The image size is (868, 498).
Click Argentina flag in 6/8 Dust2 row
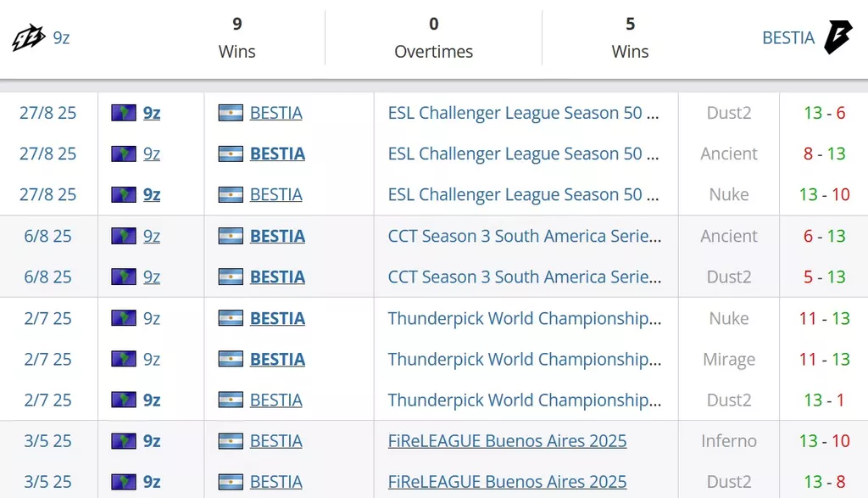(231, 277)
